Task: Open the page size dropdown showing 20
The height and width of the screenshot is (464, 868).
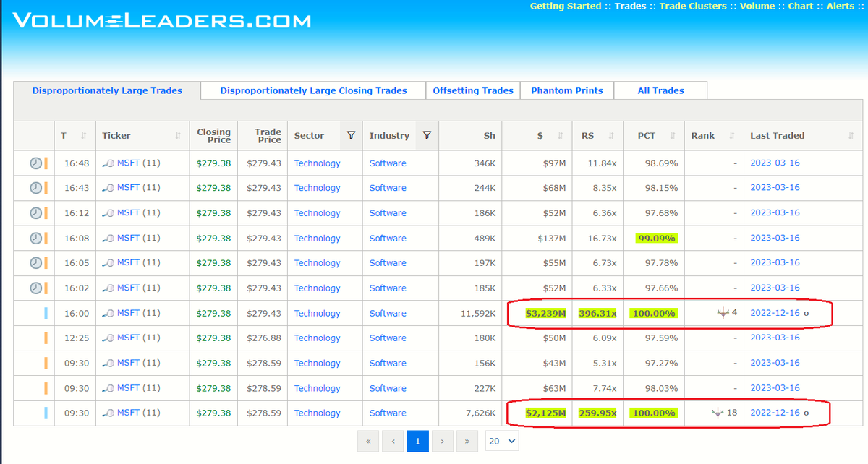Action: [x=502, y=440]
